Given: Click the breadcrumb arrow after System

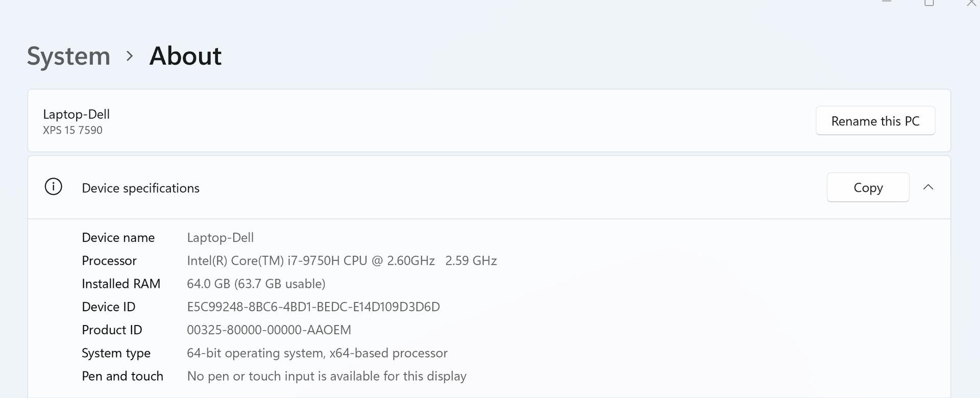Looking at the screenshot, I should [x=130, y=56].
